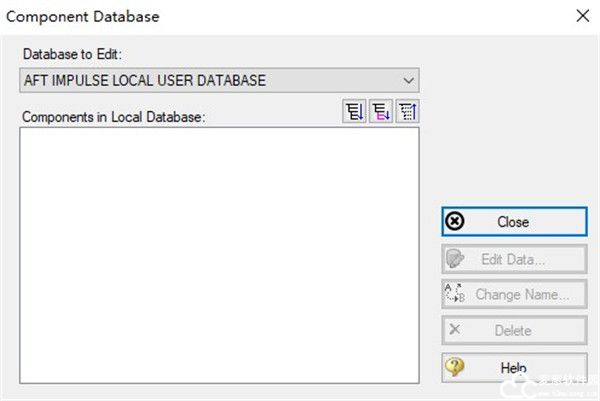Click the pink-highlighted list icon
The height and width of the screenshot is (401, 600).
coord(381,113)
